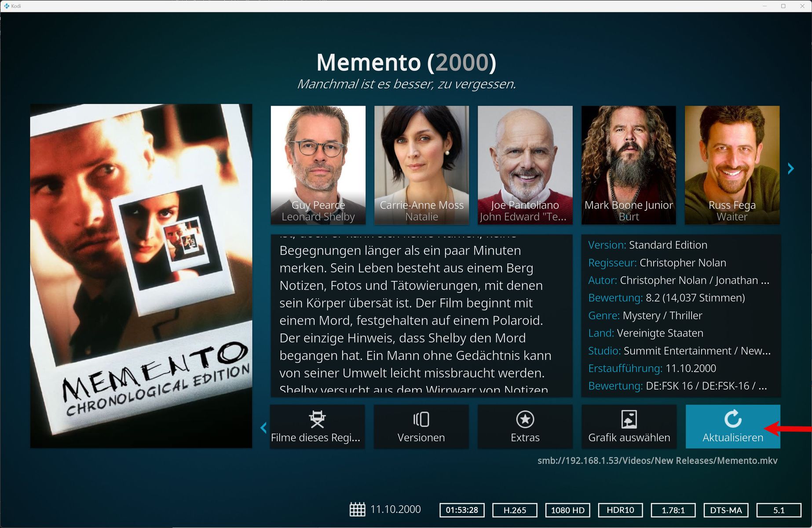
Task: Click the 11.10.2000 date at bottom
Action: 395,510
